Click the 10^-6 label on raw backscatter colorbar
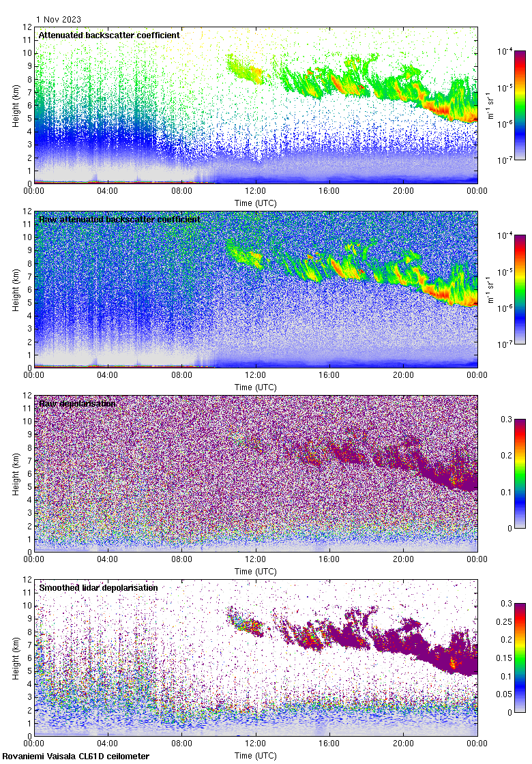 tap(504, 308)
